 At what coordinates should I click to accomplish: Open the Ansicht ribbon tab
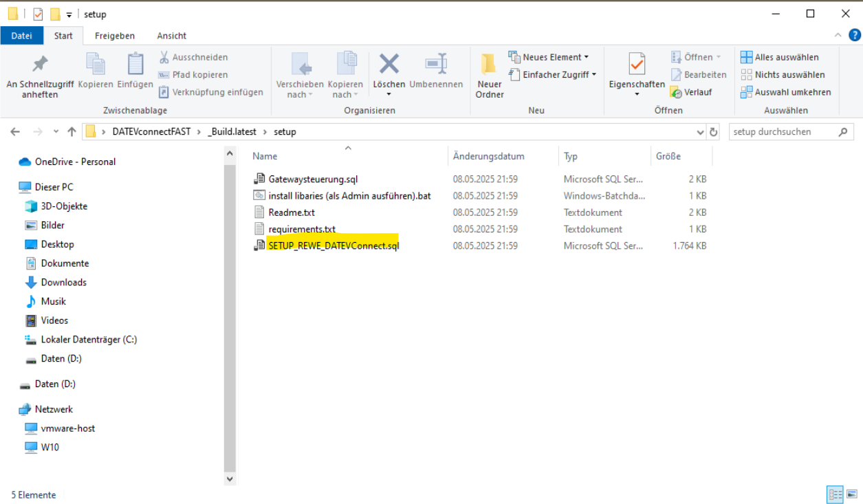click(171, 36)
